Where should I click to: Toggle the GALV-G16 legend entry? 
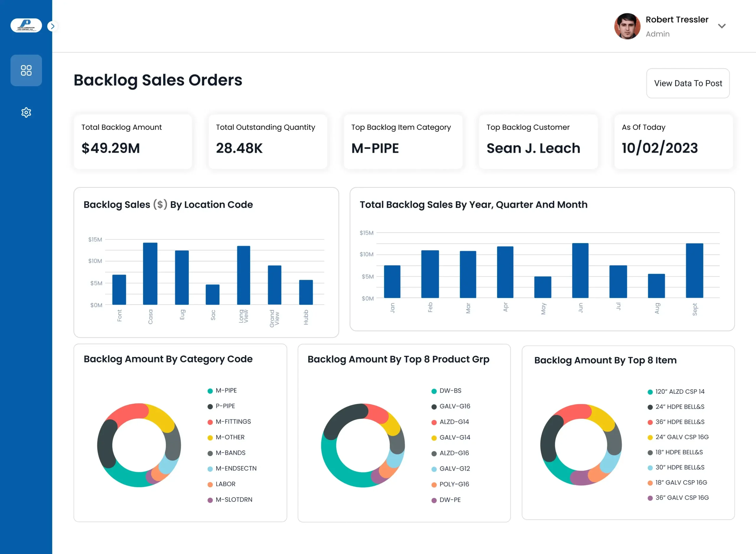pos(451,407)
